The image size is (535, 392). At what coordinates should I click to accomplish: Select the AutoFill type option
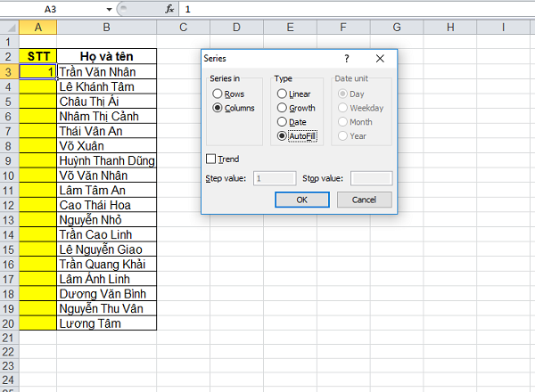pos(283,136)
